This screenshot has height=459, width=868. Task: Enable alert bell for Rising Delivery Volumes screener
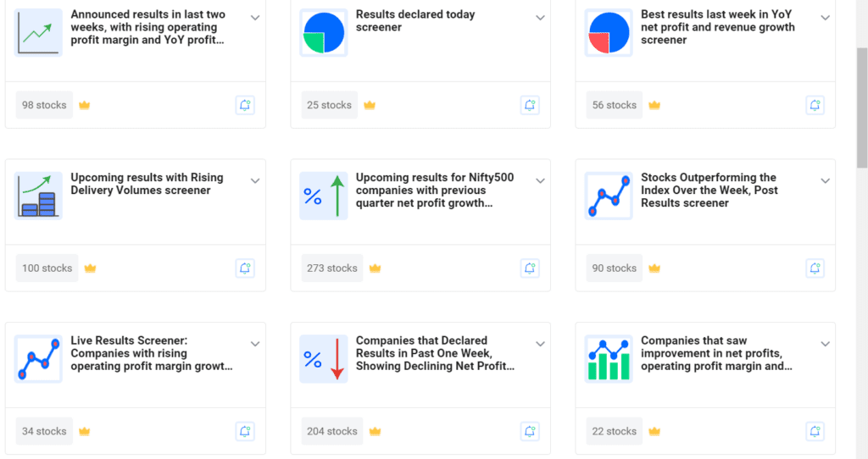tap(245, 268)
